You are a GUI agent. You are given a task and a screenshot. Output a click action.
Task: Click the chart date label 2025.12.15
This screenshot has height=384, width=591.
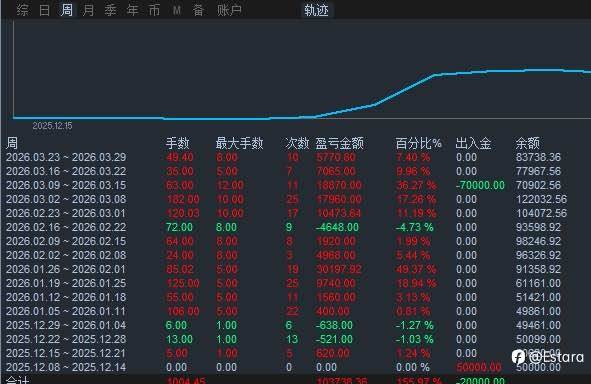coord(52,126)
